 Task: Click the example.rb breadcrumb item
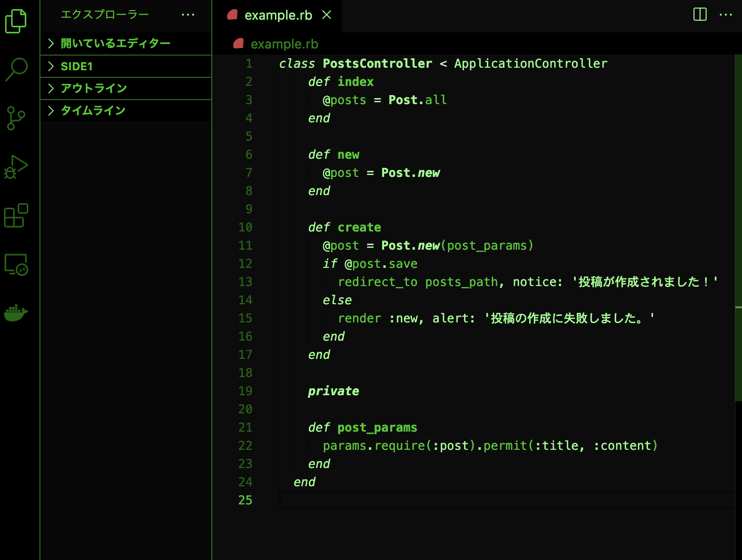(x=276, y=44)
